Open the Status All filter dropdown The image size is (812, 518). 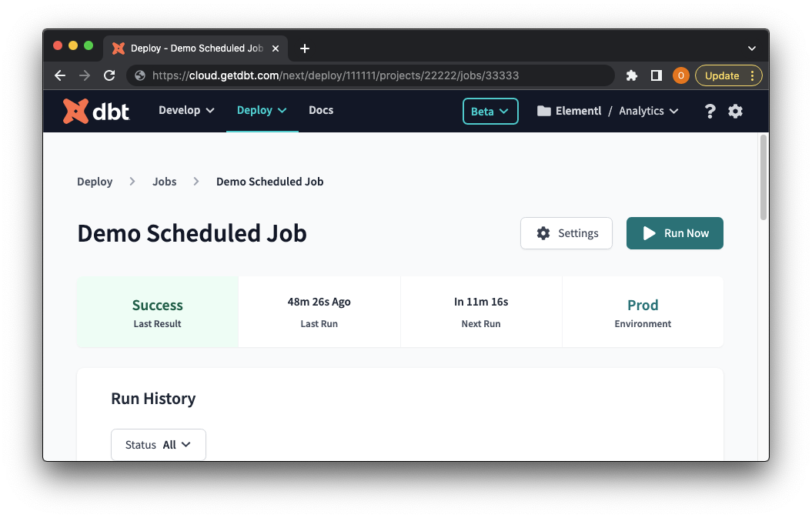point(159,445)
